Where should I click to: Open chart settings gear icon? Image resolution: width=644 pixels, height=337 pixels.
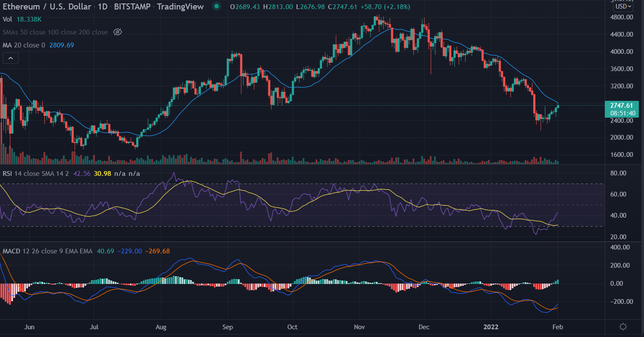pyautogui.click(x=623, y=327)
